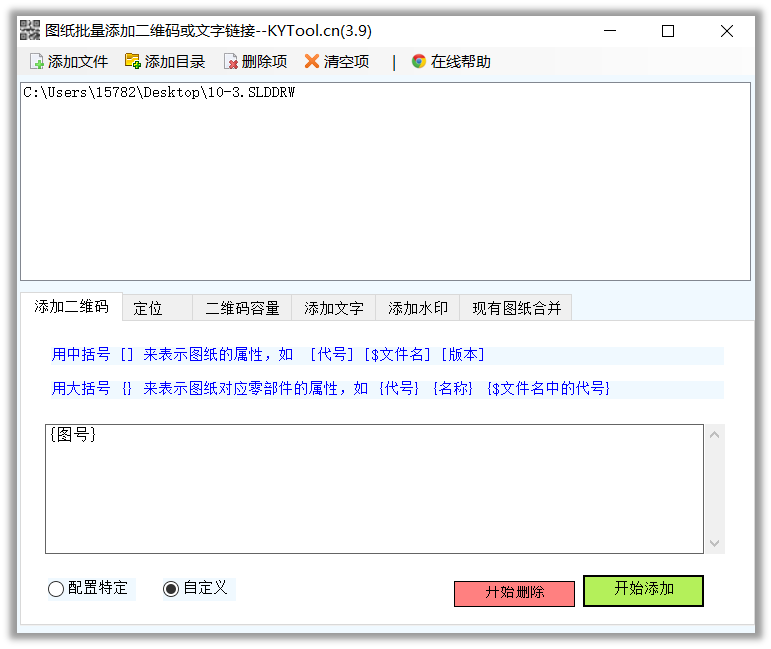Click the 添加文件 add-file icon
771x649 pixels.
coord(37,61)
